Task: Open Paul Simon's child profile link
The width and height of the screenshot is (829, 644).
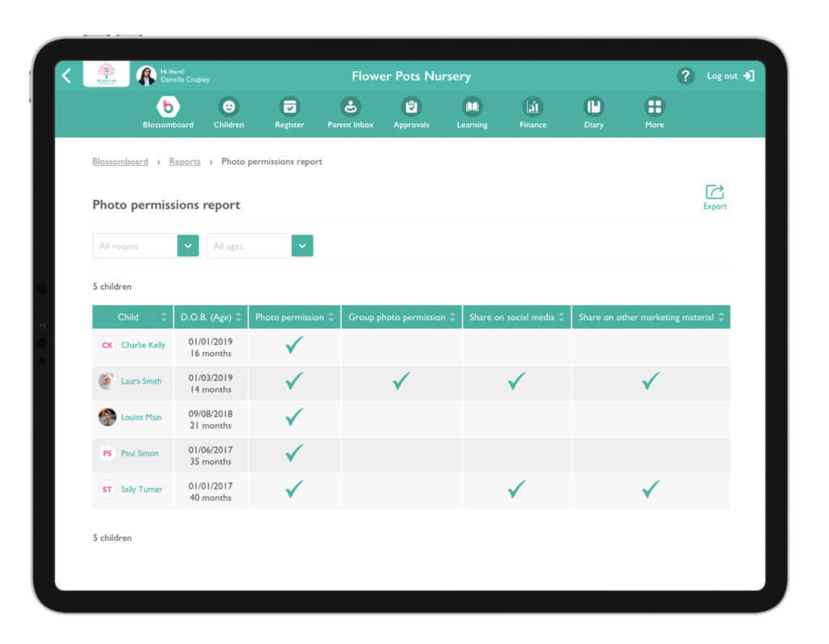Action: coord(139,453)
